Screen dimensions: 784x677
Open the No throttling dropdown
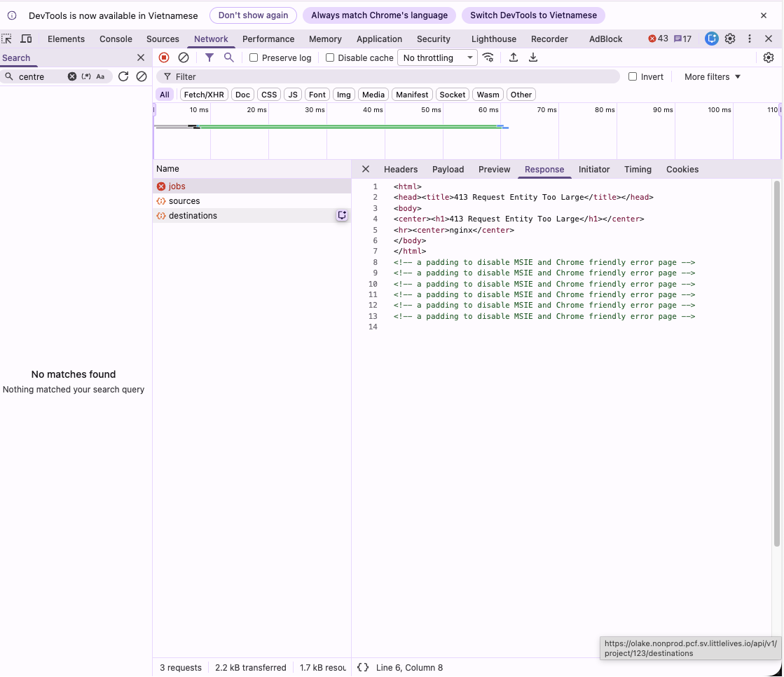[437, 57]
